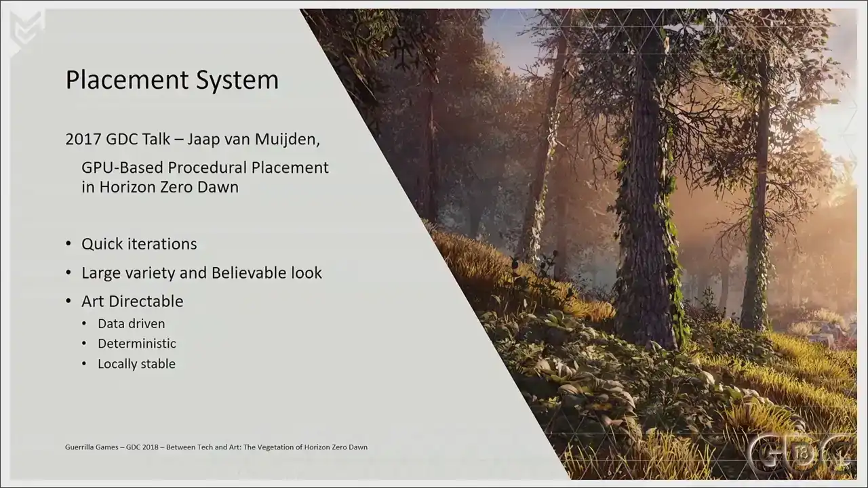Screen dimensions: 868x488
Task: Click the watermark logo in top-left corner
Action: click(27, 28)
